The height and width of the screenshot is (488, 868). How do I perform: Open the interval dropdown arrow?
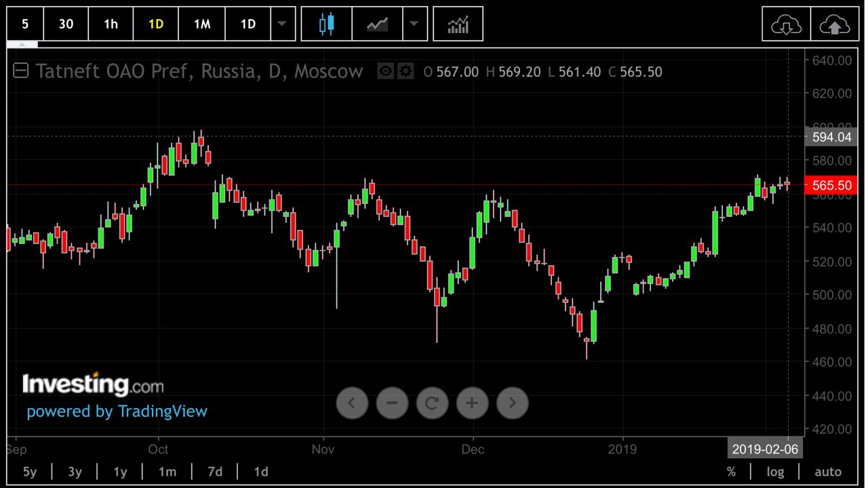tap(283, 24)
